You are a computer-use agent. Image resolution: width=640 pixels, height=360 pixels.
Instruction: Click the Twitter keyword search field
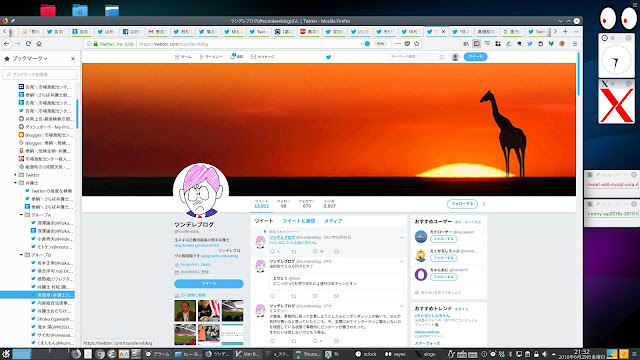417,57
